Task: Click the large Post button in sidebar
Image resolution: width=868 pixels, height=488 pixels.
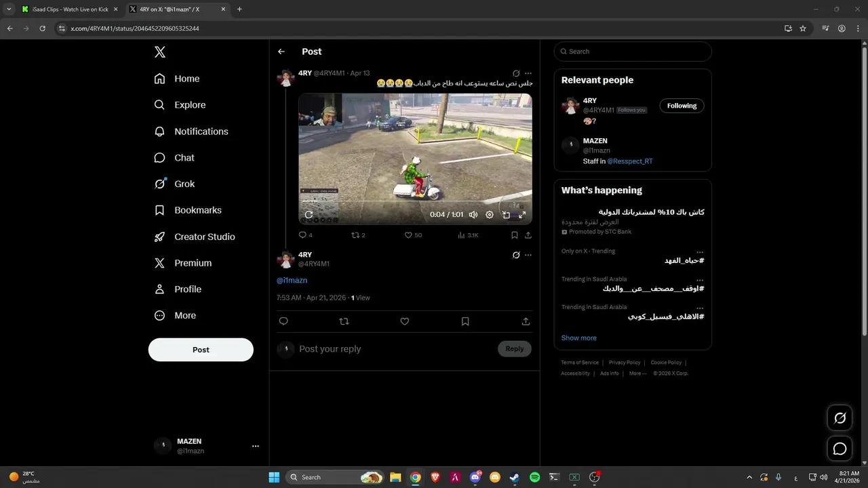Action: coord(201,350)
